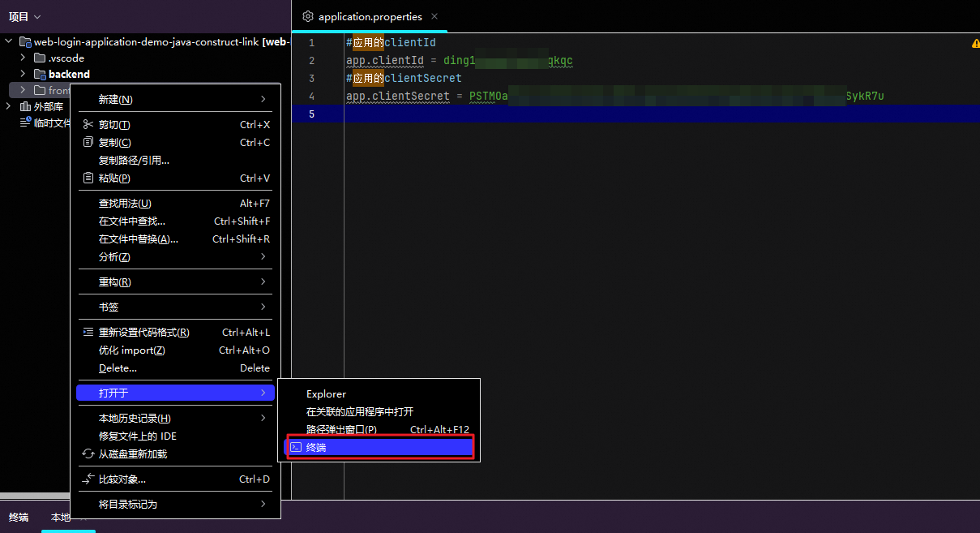
Task: Collapse the project root tree node
Action: pyautogui.click(x=9, y=41)
